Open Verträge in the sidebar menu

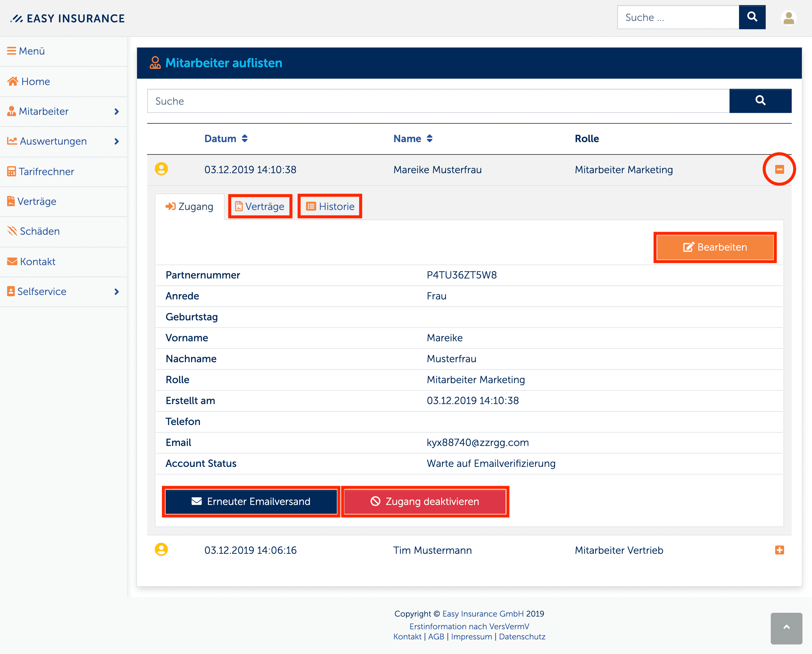[x=63, y=201]
